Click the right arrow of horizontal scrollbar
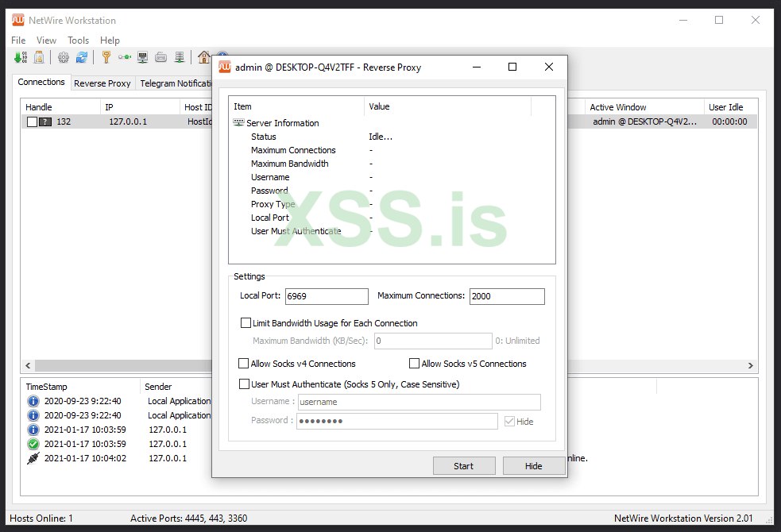The width and height of the screenshot is (781, 532). pyautogui.click(x=751, y=365)
